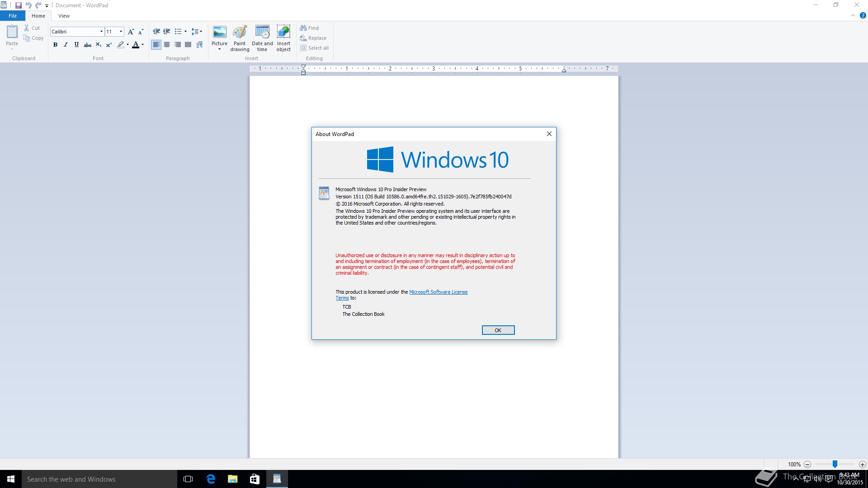Open WordPad Help question mark icon

pos(863,15)
